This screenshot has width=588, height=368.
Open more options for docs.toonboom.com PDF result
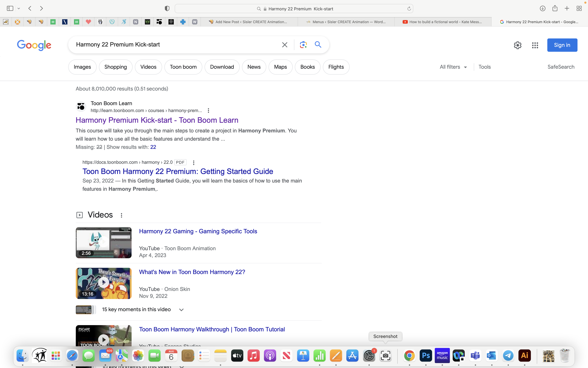(x=194, y=163)
